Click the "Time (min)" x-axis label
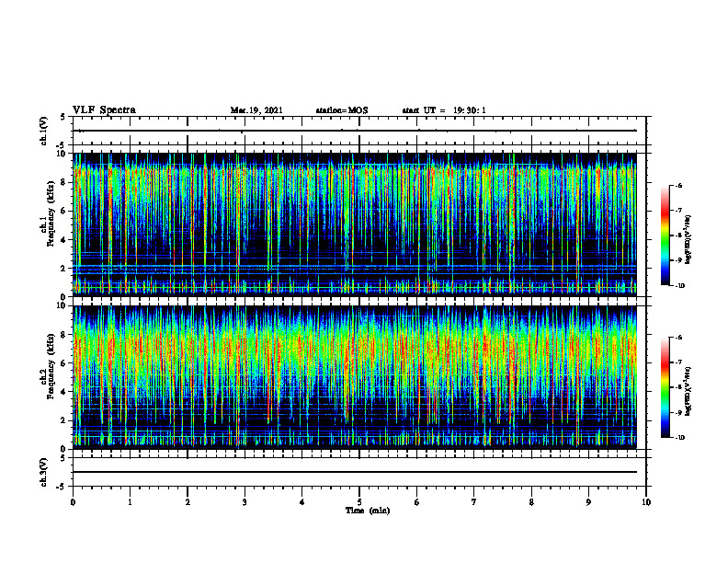Viewport: 728px width, 563px height. point(368,511)
